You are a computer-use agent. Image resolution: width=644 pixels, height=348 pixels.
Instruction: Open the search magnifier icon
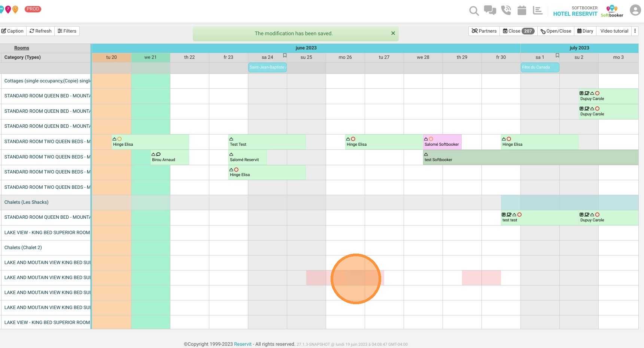474,11
